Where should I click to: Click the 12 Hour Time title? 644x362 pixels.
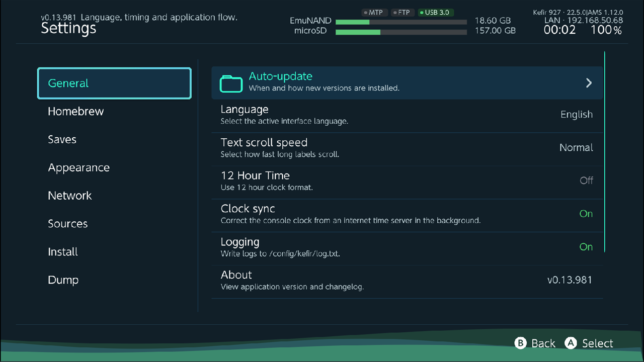(255, 175)
